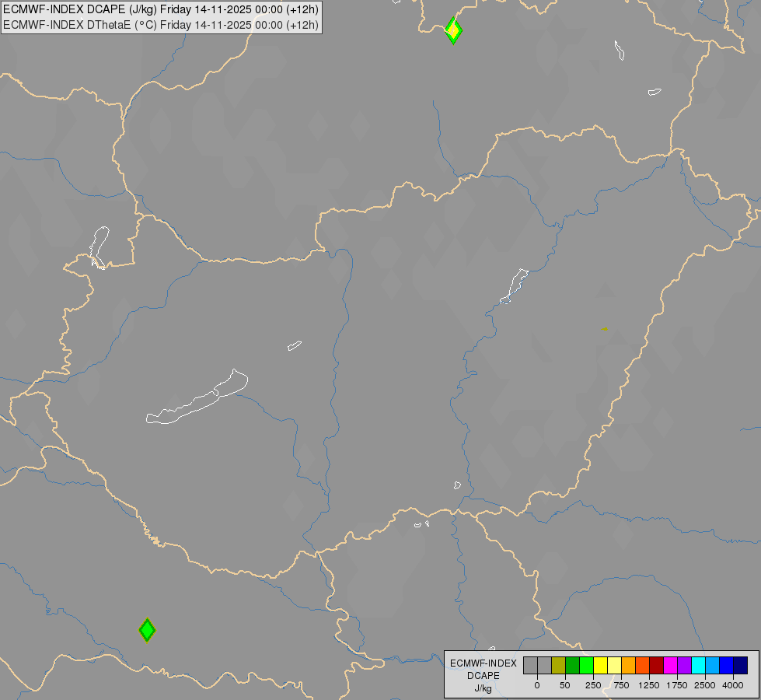This screenshot has height=700, width=761.
Task: Click the solid green diamond marker in southwest
Action: pyautogui.click(x=147, y=630)
